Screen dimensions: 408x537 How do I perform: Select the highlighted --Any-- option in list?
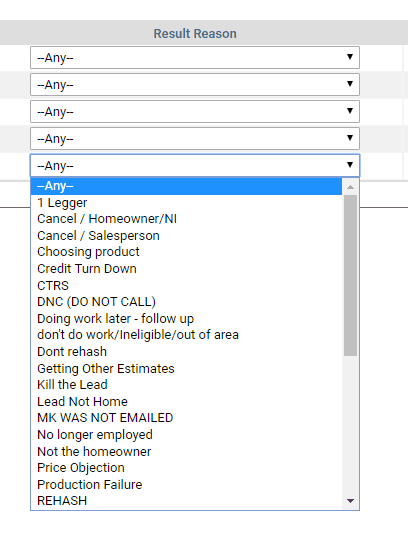(x=186, y=186)
